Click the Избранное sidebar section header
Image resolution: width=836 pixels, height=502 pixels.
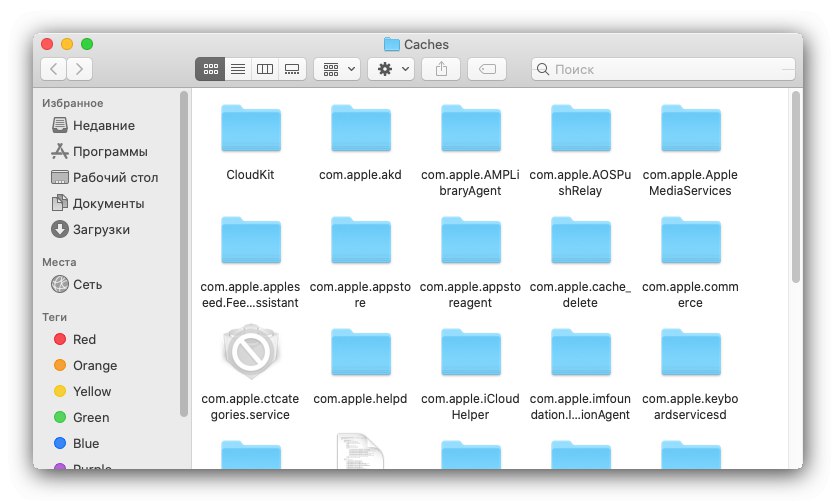[x=73, y=103]
